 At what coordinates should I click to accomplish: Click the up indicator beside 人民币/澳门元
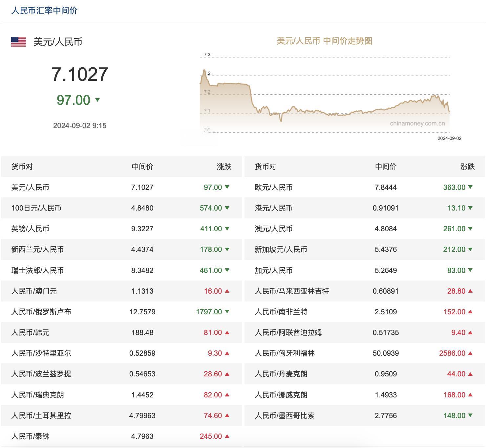click(x=227, y=291)
